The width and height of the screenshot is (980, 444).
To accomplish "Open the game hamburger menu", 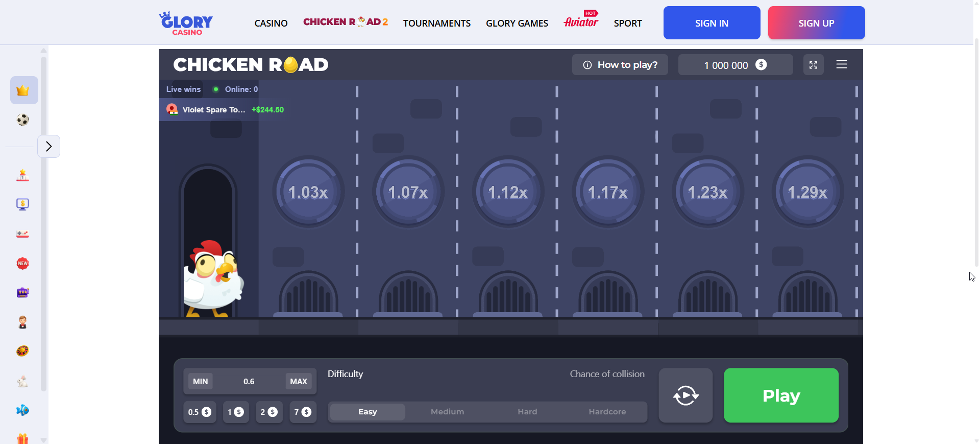I will 841,64.
